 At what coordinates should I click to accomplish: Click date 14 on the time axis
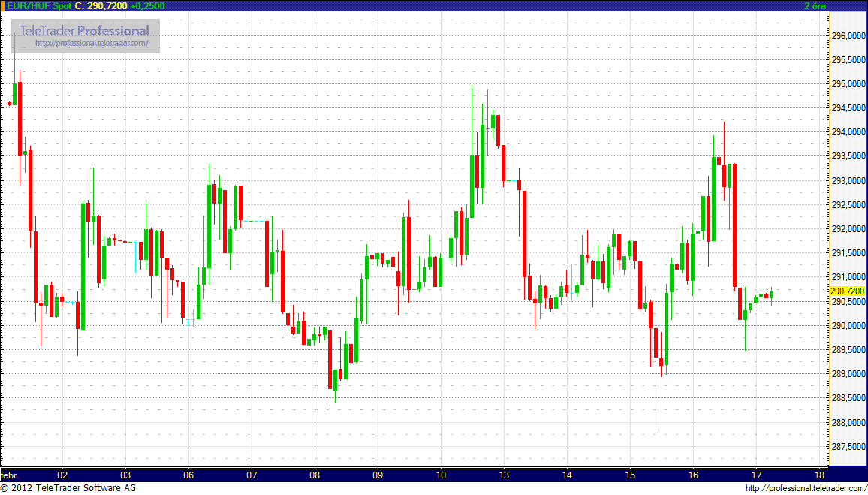[x=567, y=475]
